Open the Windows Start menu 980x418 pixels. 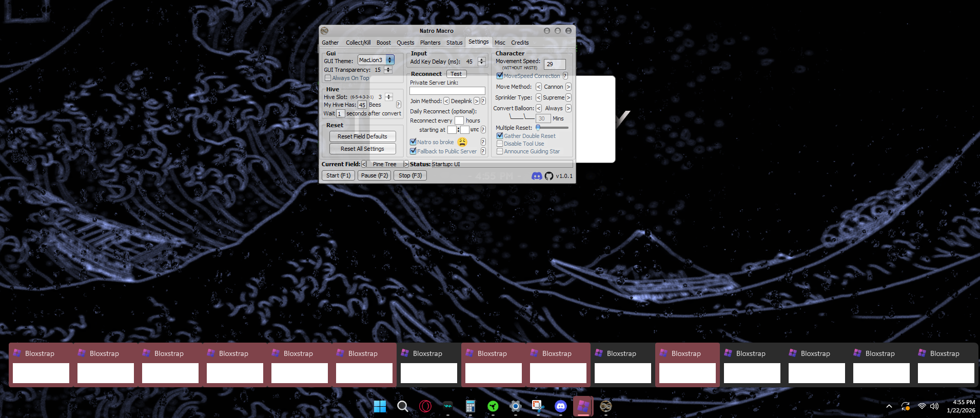380,407
